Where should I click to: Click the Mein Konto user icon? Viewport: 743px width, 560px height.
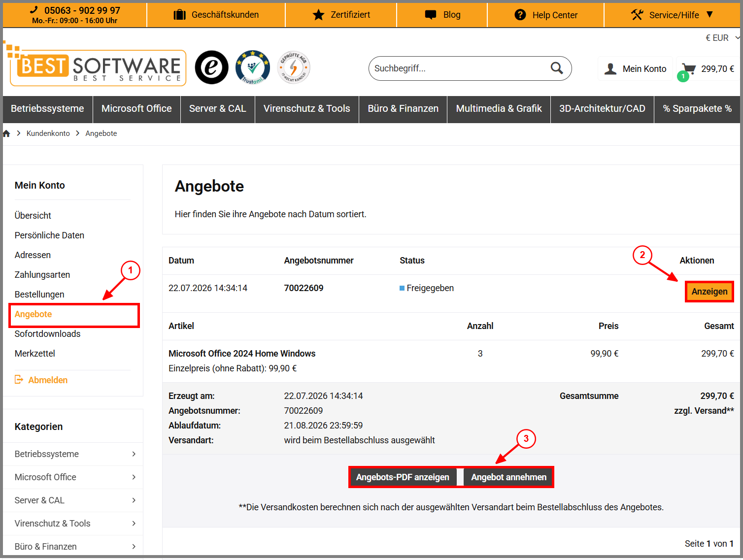click(x=610, y=69)
